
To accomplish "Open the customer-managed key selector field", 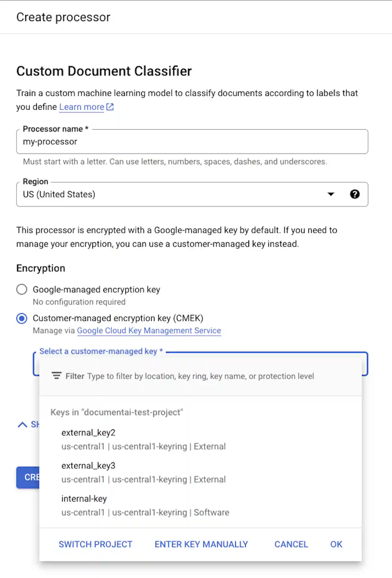I will pyautogui.click(x=365, y=364).
